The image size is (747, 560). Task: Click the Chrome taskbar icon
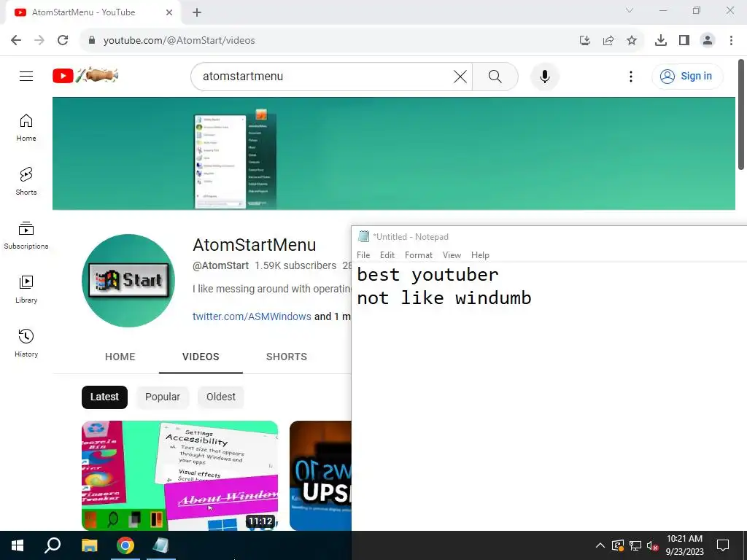(125, 545)
